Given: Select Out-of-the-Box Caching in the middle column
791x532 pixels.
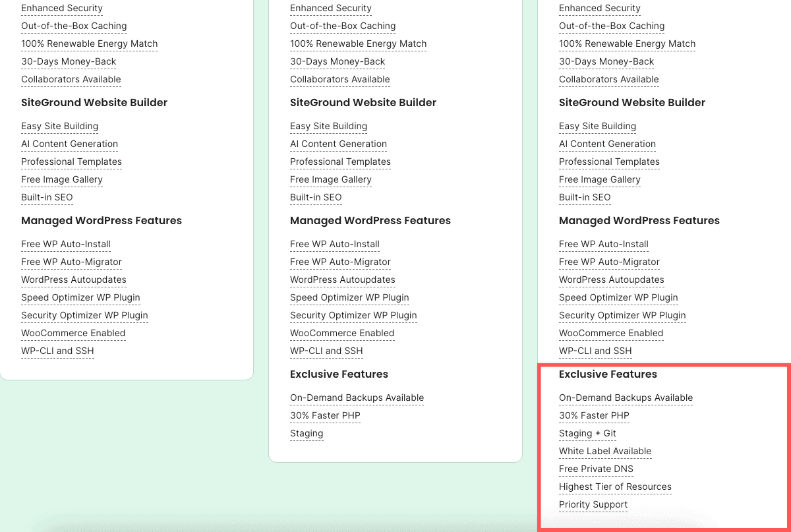Looking at the screenshot, I should click(343, 26).
